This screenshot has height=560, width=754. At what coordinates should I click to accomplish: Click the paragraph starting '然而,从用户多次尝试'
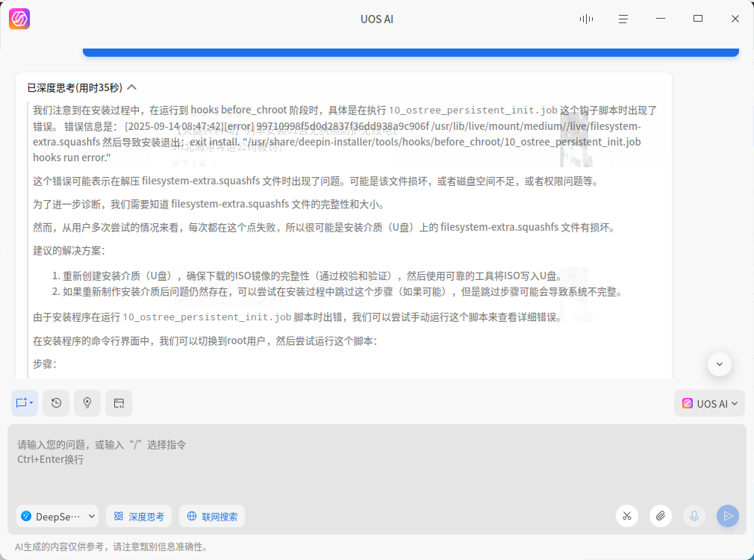325,228
